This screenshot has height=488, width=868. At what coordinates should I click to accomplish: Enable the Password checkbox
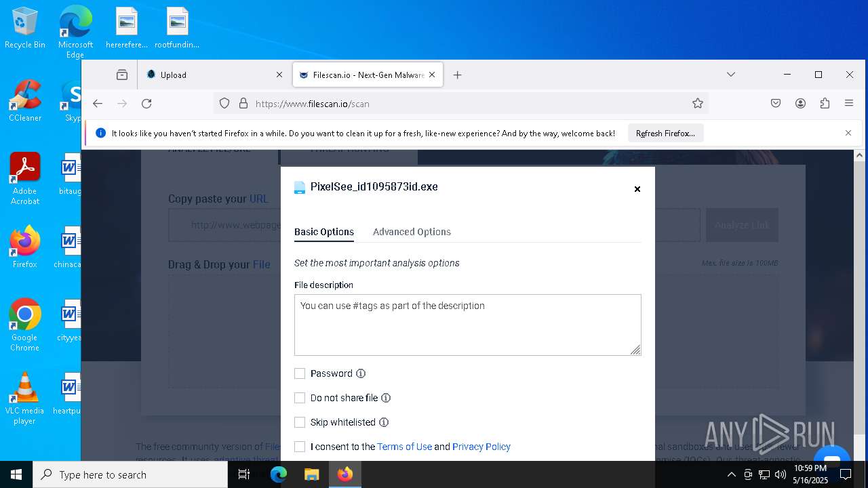click(300, 373)
